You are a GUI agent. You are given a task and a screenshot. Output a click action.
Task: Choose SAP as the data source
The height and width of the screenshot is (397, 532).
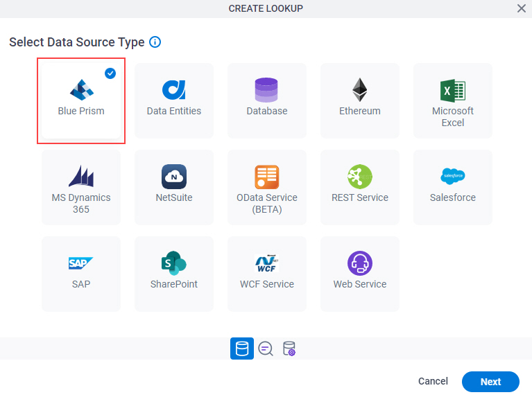(81, 274)
